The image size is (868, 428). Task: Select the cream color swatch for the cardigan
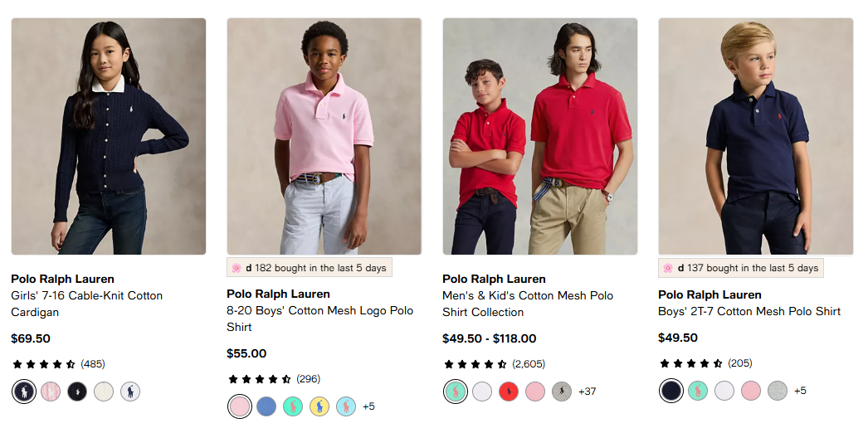tap(104, 392)
